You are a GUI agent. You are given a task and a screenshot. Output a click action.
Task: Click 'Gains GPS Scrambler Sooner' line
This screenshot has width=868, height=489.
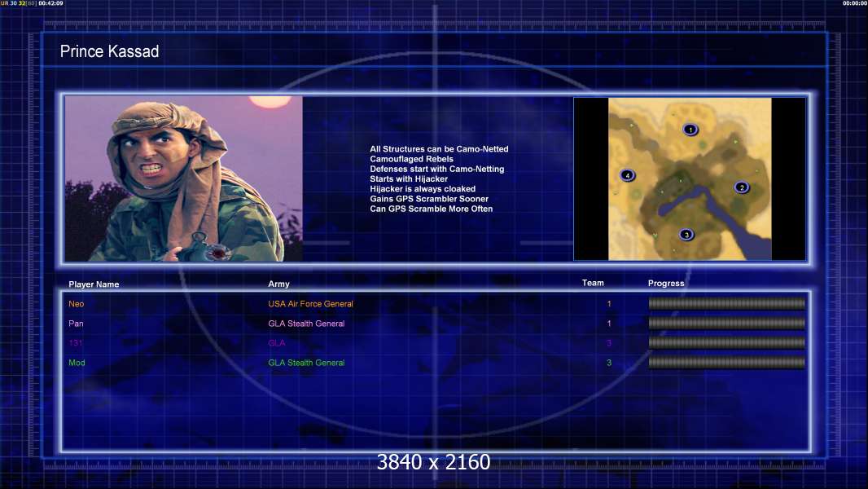pos(429,199)
